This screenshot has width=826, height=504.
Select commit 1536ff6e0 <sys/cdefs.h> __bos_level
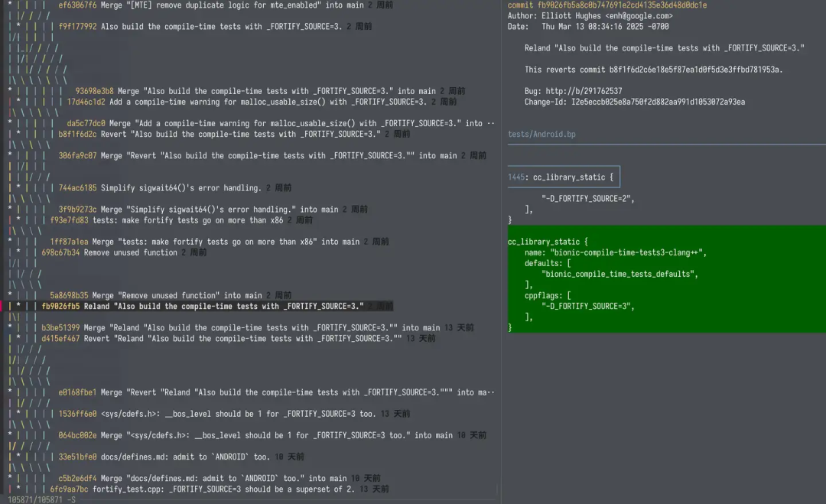(234, 414)
